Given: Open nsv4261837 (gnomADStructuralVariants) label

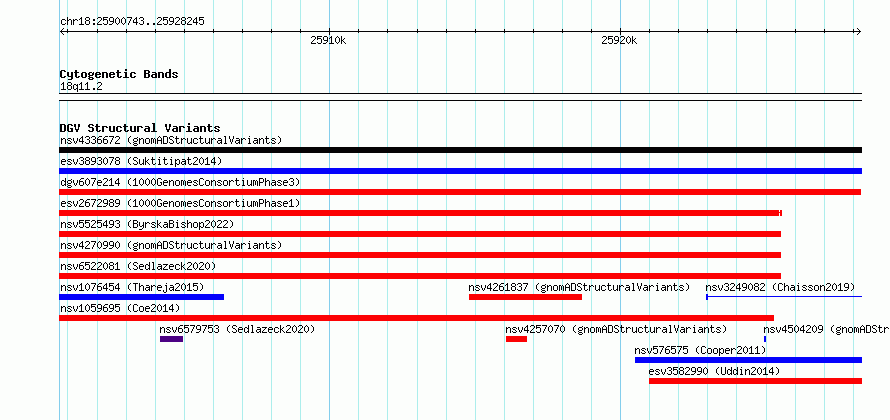Looking at the screenshot, I should tap(579, 287).
